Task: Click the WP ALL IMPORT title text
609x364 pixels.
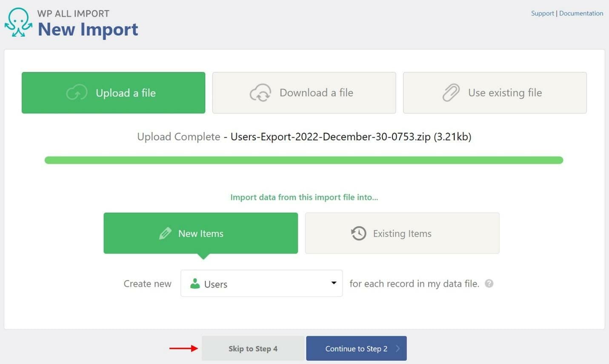Action: coord(73,13)
